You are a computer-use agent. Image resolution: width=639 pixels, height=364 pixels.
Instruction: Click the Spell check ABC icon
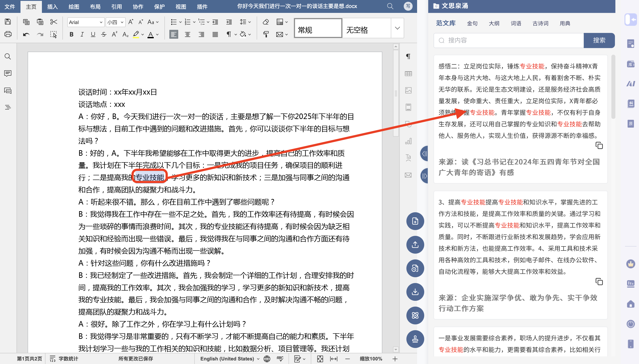pyautogui.click(x=280, y=358)
